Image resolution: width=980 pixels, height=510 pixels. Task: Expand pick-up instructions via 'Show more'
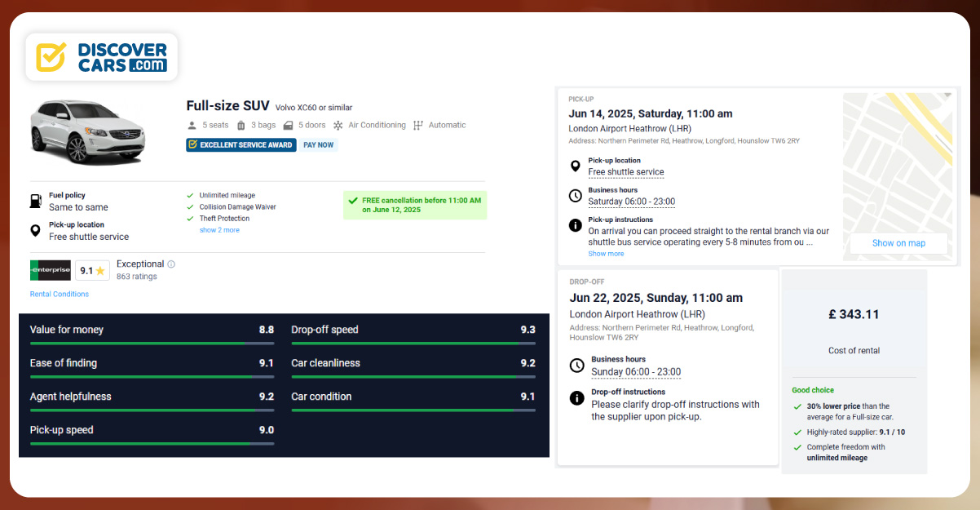tap(606, 254)
